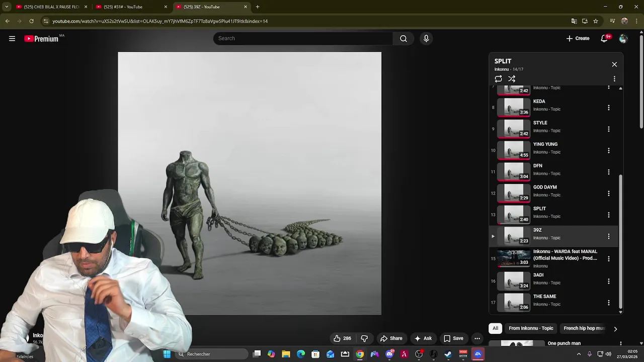Open options for 39Z track

608,236
